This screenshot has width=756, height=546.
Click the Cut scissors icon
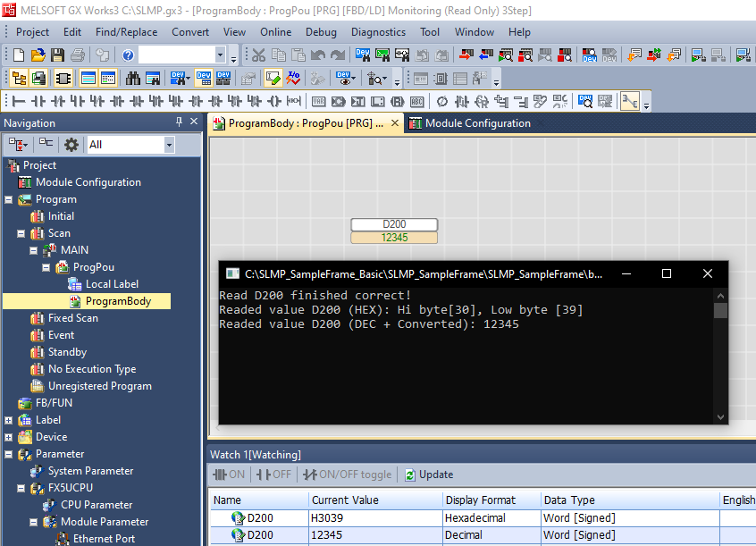[258, 55]
